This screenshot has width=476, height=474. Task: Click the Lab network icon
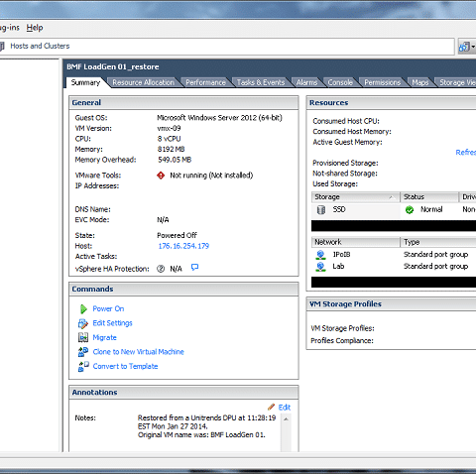click(x=320, y=267)
